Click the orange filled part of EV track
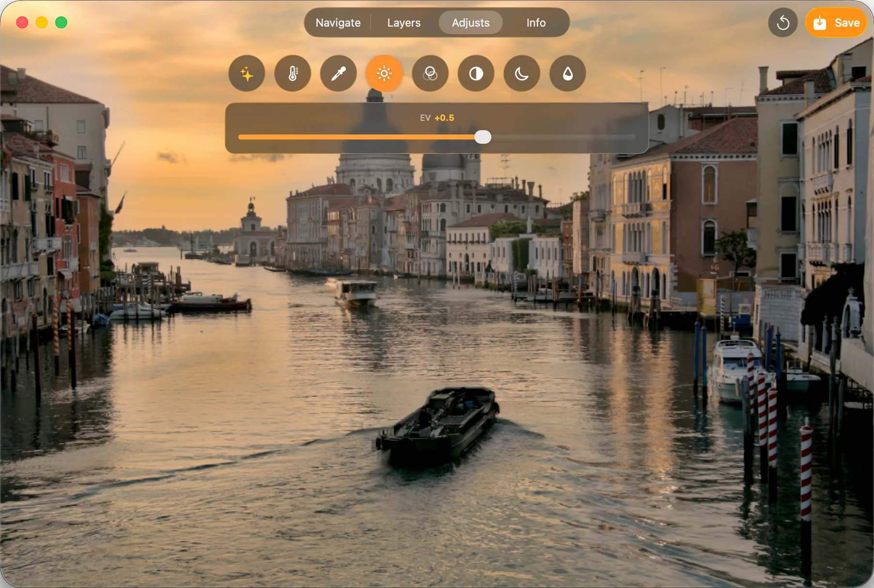The height and width of the screenshot is (588, 874). [x=357, y=137]
